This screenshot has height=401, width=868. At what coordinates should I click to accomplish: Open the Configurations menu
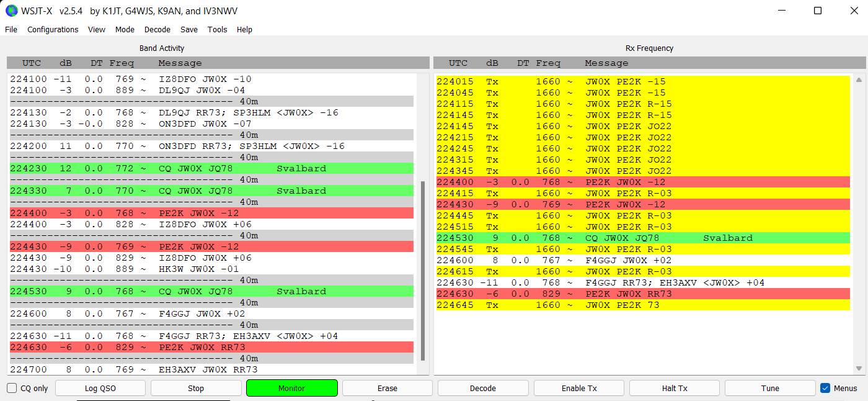[53, 29]
